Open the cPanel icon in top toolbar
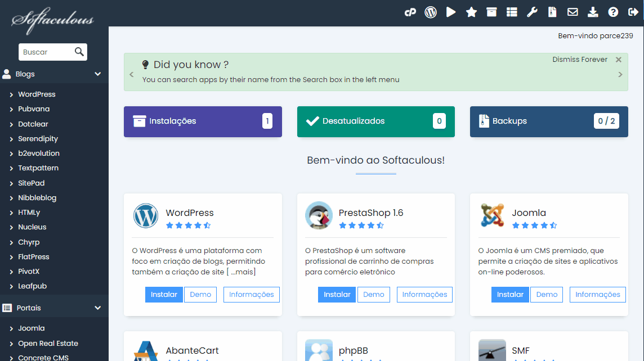 [x=410, y=12]
